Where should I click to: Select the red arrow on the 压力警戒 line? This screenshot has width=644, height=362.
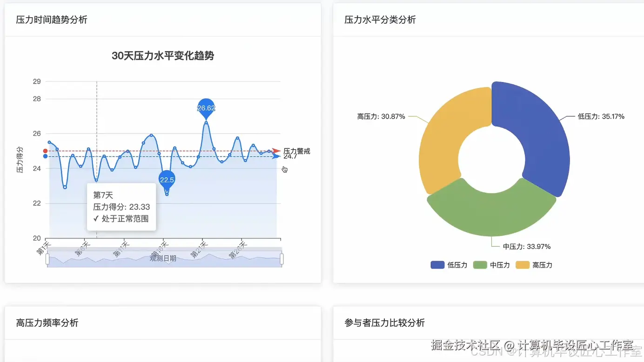click(275, 150)
